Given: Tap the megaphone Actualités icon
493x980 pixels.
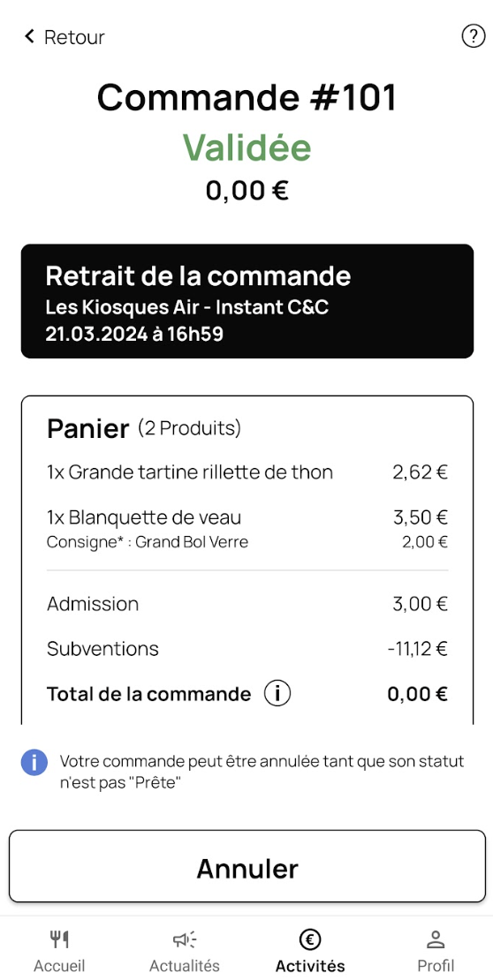Looking at the screenshot, I should 185,939.
